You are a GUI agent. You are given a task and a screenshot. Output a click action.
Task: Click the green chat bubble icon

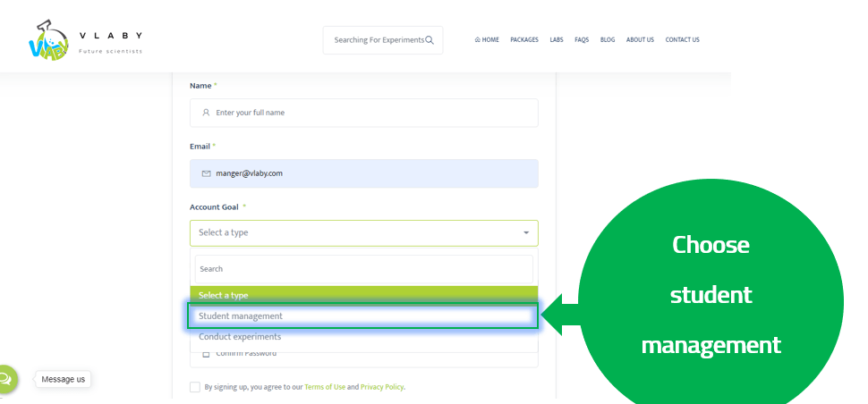(5, 379)
